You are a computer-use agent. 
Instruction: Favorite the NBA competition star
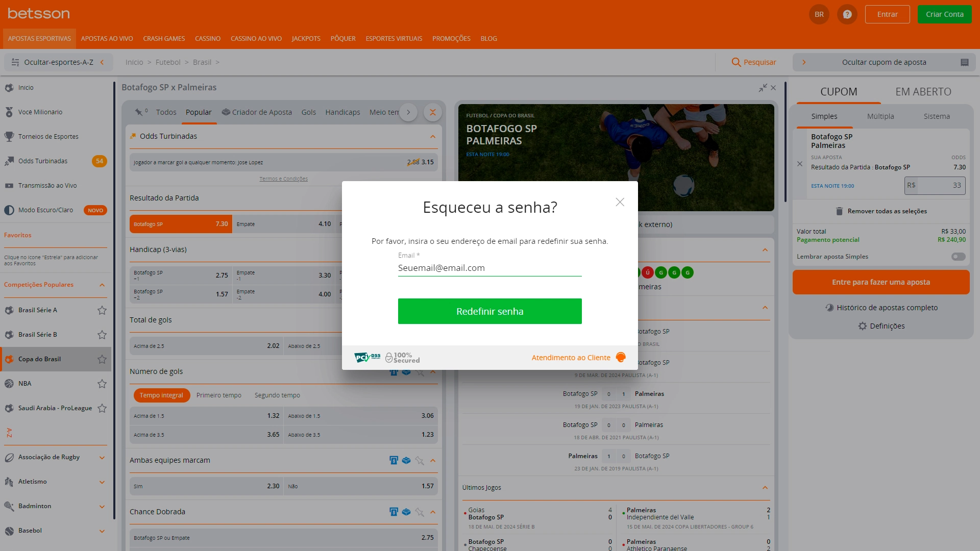[102, 384]
